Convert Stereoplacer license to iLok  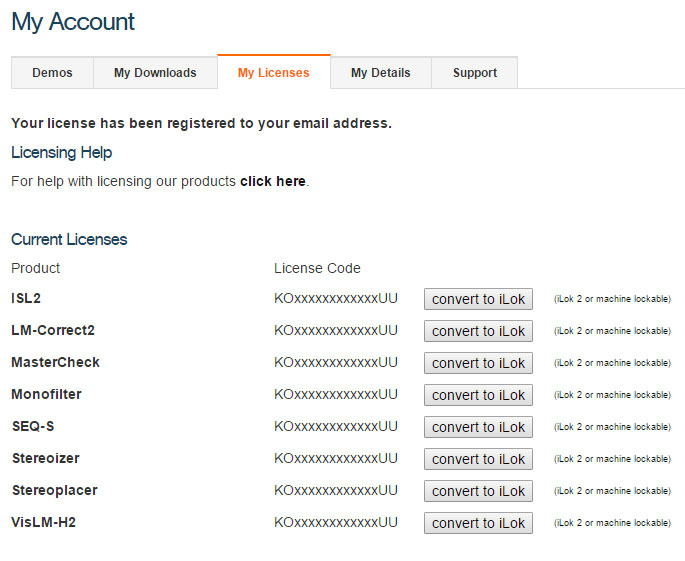click(478, 491)
